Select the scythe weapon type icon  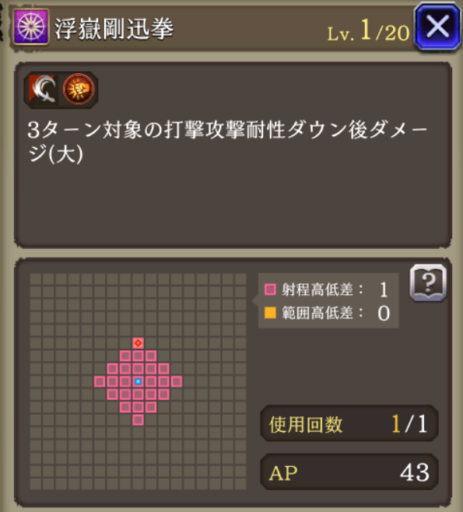pyautogui.click(x=43, y=89)
